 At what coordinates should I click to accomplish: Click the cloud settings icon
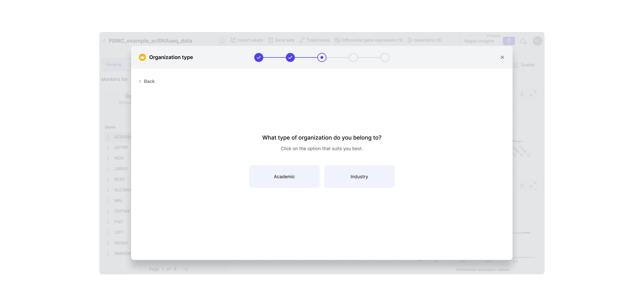pos(523,41)
